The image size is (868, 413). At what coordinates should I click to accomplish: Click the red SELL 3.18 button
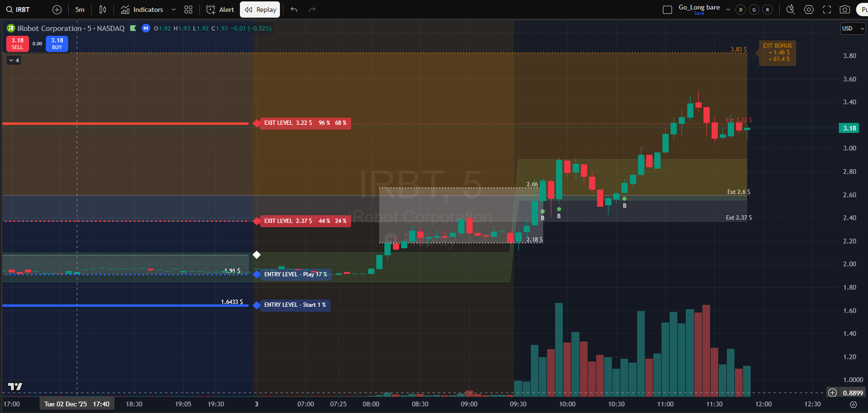click(x=18, y=44)
